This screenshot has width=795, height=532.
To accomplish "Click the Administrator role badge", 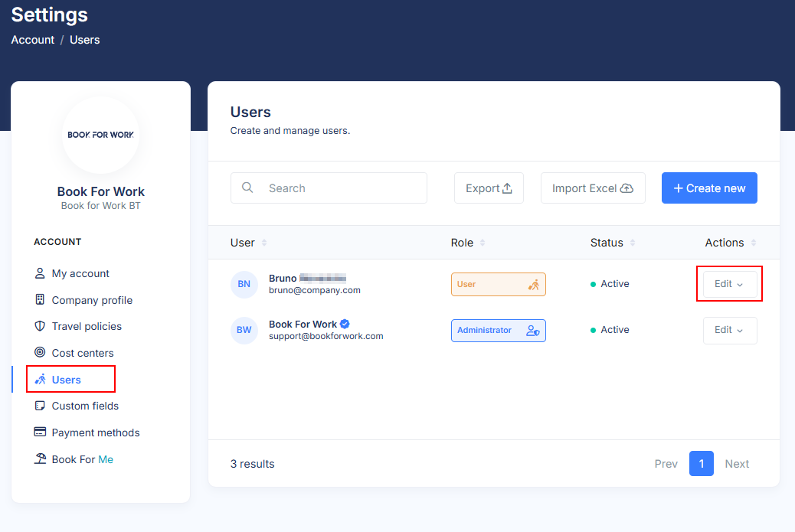I will coord(498,331).
